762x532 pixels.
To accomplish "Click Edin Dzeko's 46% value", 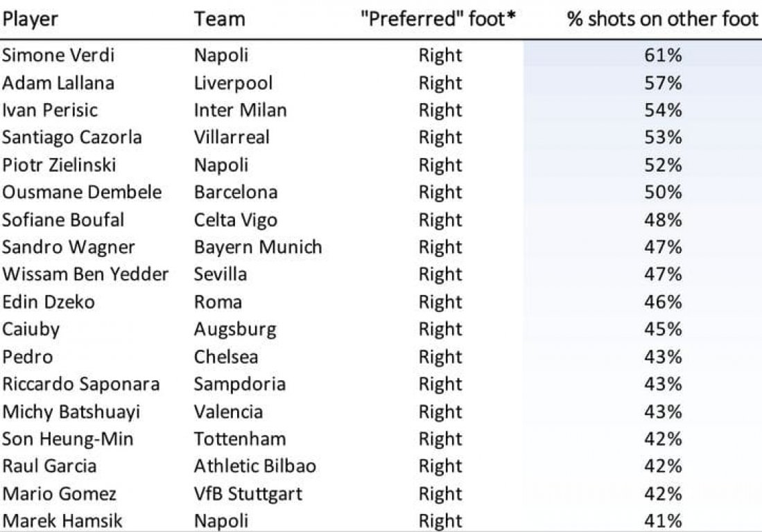I will point(663,302).
